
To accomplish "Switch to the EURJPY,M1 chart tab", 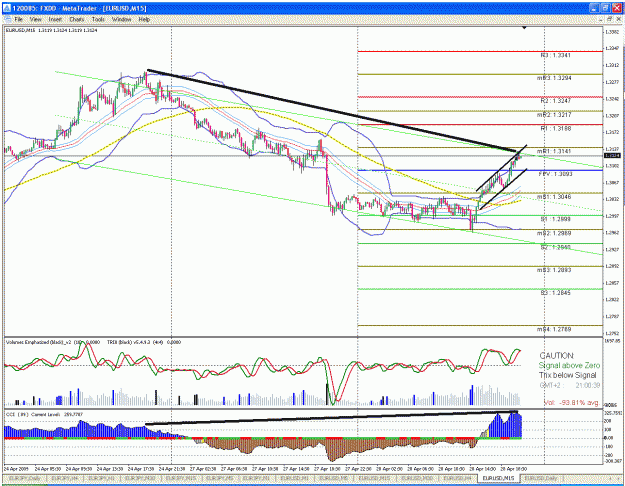I will coord(257,478).
